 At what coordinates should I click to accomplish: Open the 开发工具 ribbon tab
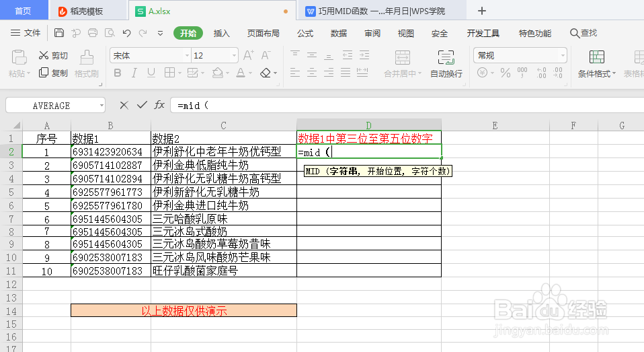click(x=483, y=33)
